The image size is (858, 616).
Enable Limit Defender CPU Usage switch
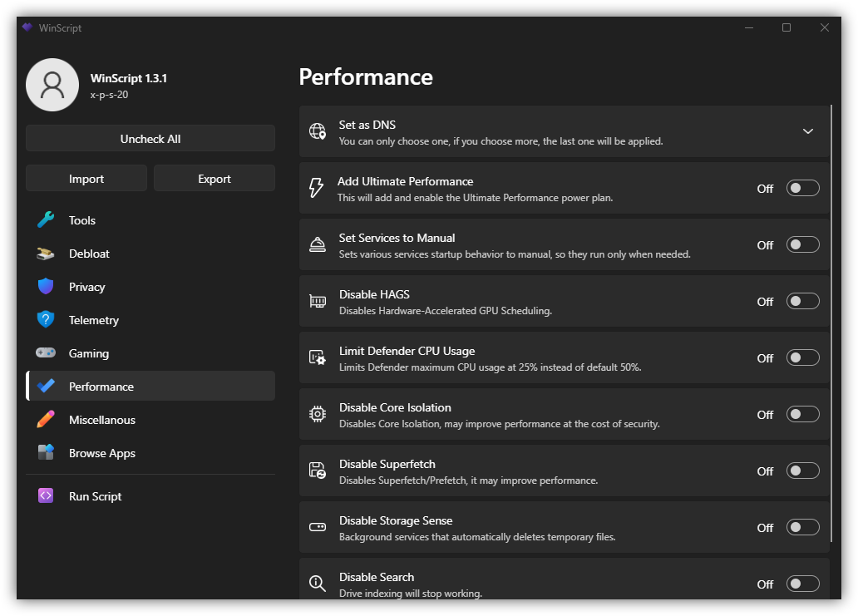click(803, 357)
